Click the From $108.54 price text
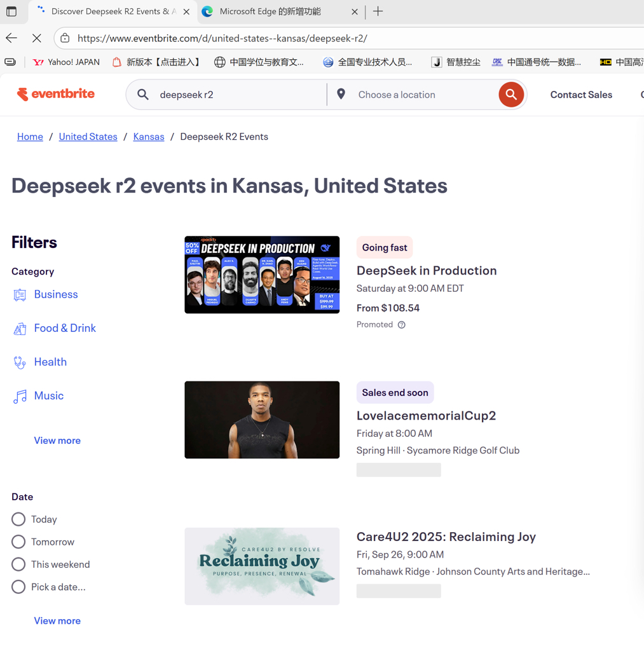 [x=388, y=308]
